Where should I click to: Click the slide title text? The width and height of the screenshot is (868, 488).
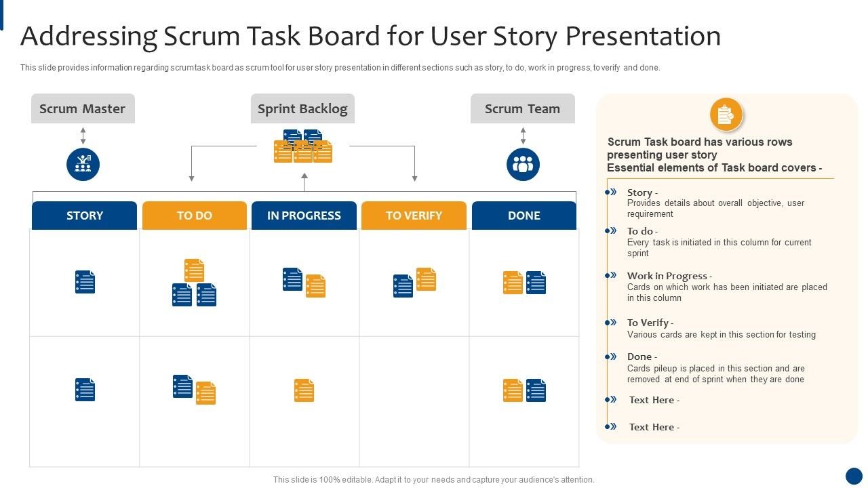pos(371,36)
